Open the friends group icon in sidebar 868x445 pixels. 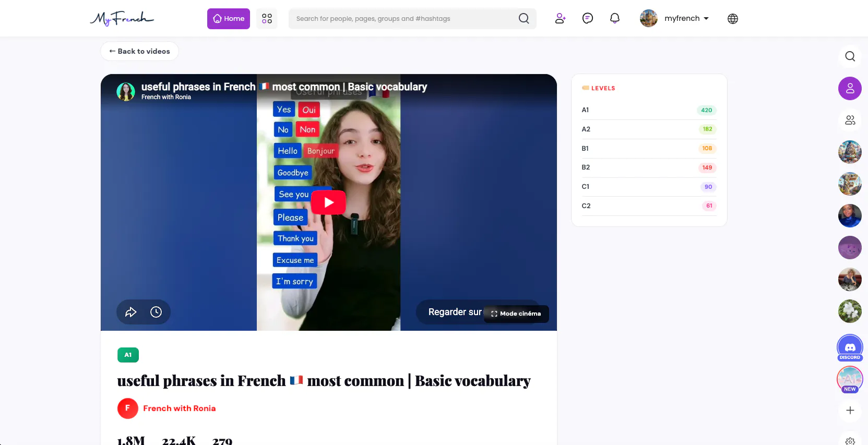click(850, 120)
